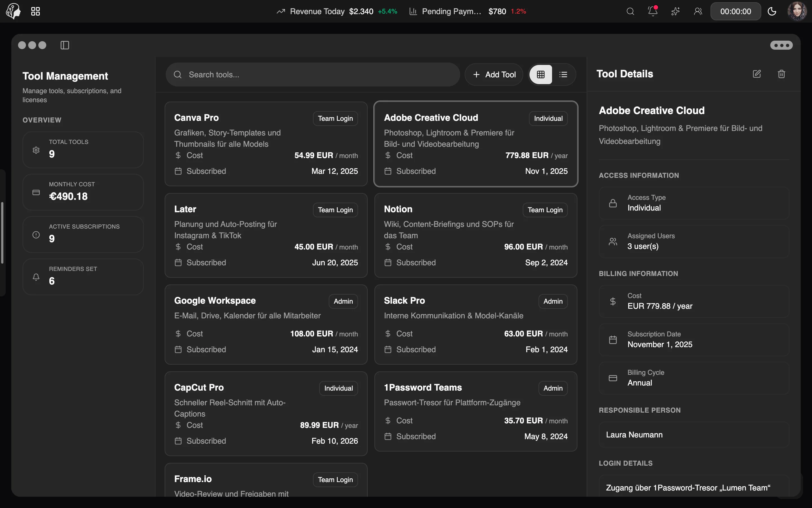Viewport: 812px width, 508px height.
Task: Click the Assigned Users people icon
Action: pyautogui.click(x=613, y=241)
